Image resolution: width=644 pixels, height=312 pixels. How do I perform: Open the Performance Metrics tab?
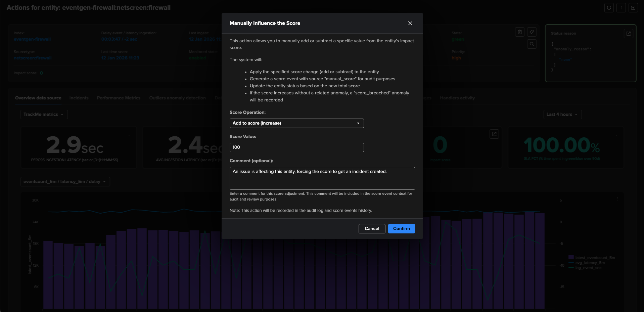point(119,98)
